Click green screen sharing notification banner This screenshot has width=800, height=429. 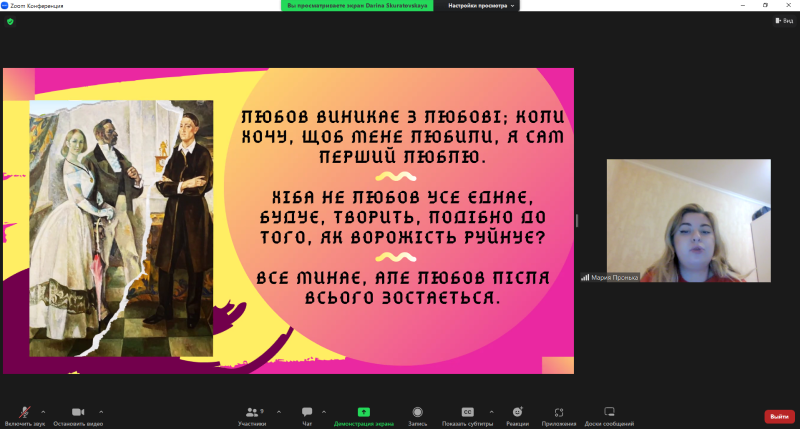(x=357, y=6)
